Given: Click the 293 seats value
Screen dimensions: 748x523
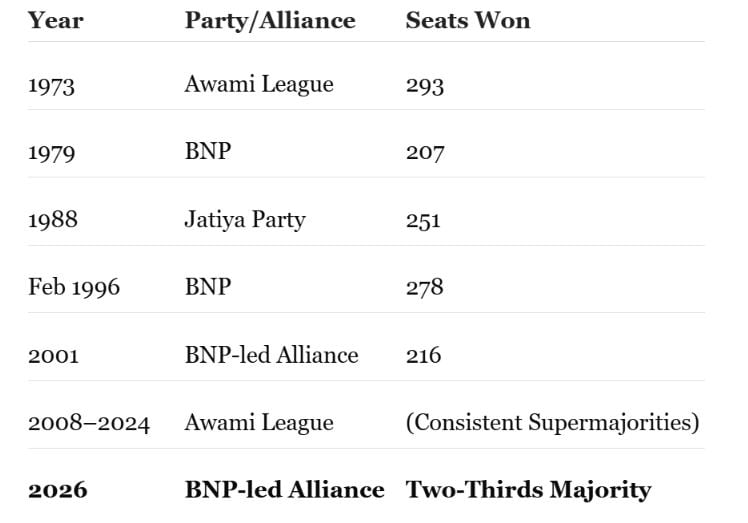Looking at the screenshot, I should click(425, 85).
